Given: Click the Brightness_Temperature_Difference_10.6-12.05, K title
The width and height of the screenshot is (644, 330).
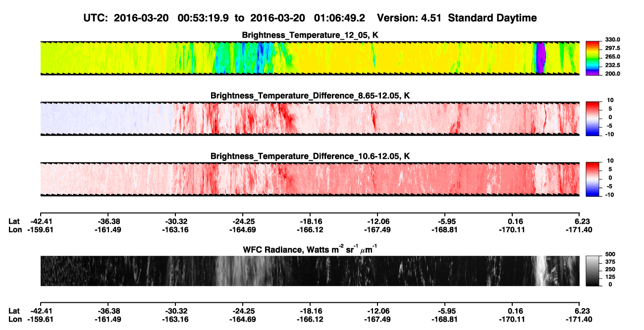Looking at the screenshot, I should pyautogui.click(x=310, y=156).
